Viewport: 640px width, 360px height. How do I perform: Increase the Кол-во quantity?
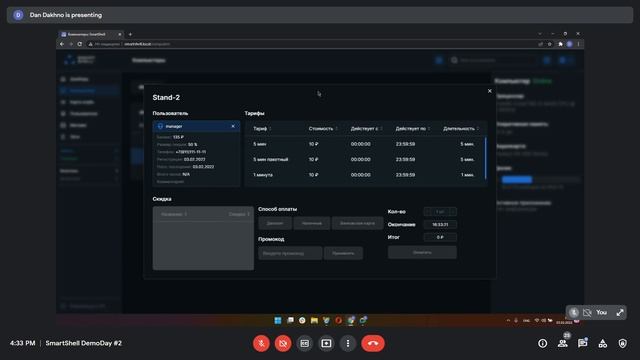pyautogui.click(x=452, y=211)
